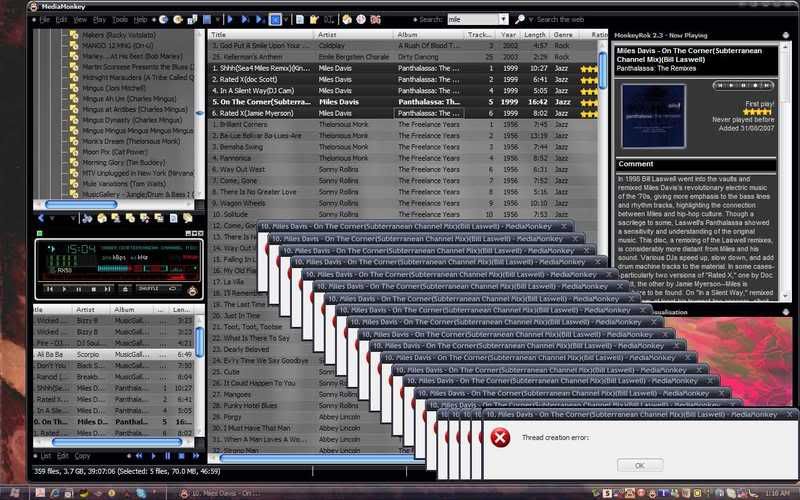Click Next track on skinned player
800x500 pixels.
point(108,289)
